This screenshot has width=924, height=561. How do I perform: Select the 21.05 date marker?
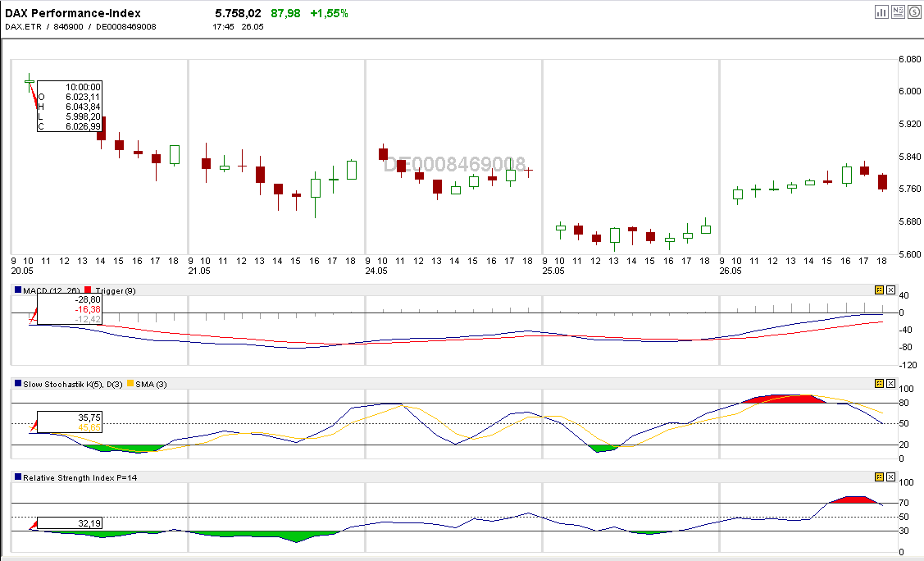(x=199, y=271)
